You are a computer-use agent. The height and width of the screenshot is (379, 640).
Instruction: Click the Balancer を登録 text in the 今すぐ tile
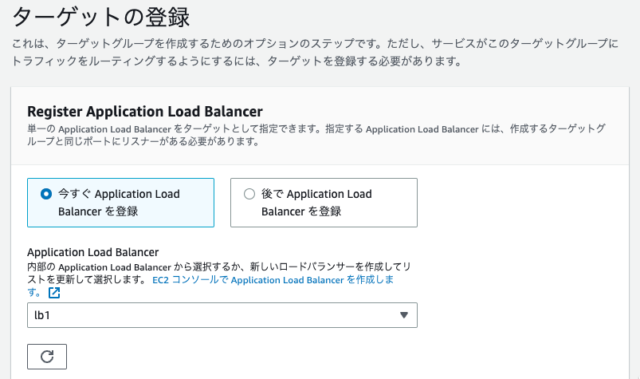click(x=98, y=211)
